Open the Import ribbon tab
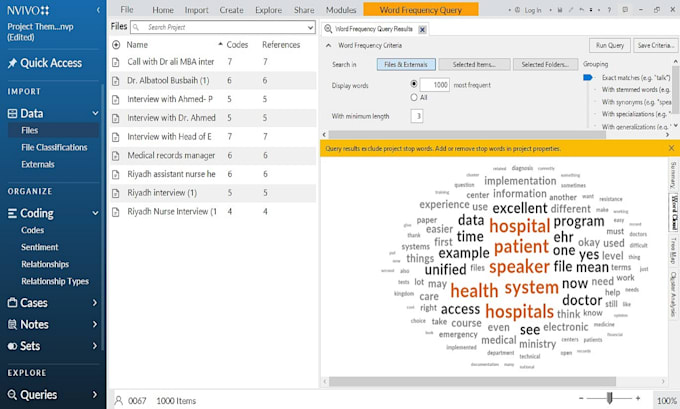This screenshot has width=680, height=409. (196, 10)
